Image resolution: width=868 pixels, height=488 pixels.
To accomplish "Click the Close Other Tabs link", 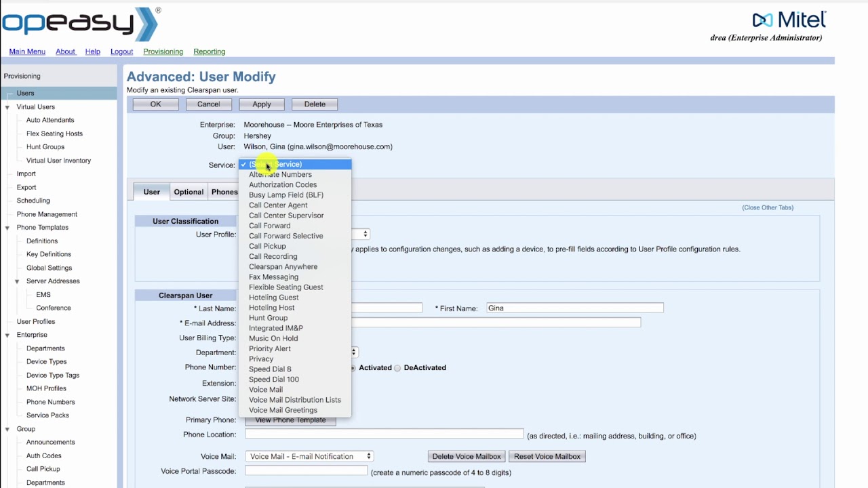I will pos(768,207).
